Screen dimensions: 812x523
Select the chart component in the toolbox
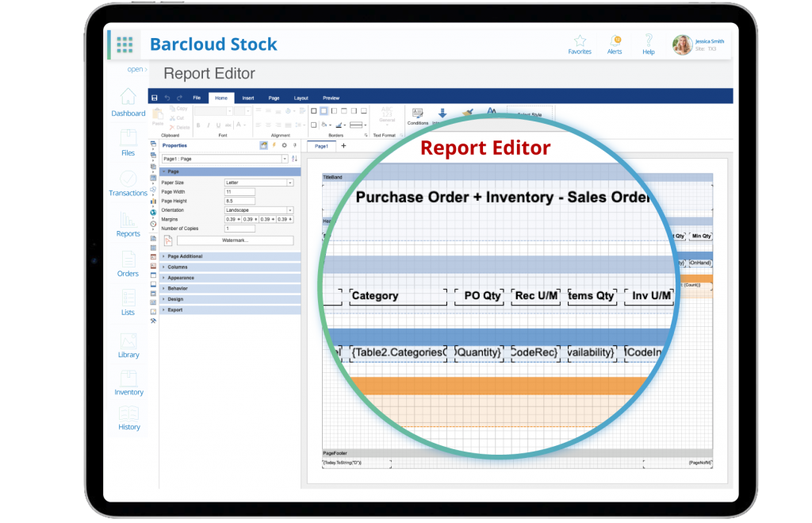coord(153,201)
